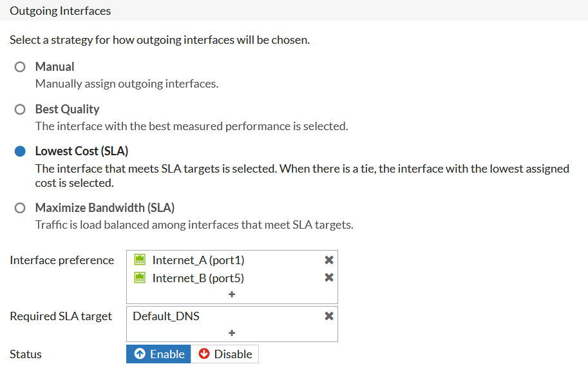
Task: Set Status to Enable
Action: click(159, 354)
